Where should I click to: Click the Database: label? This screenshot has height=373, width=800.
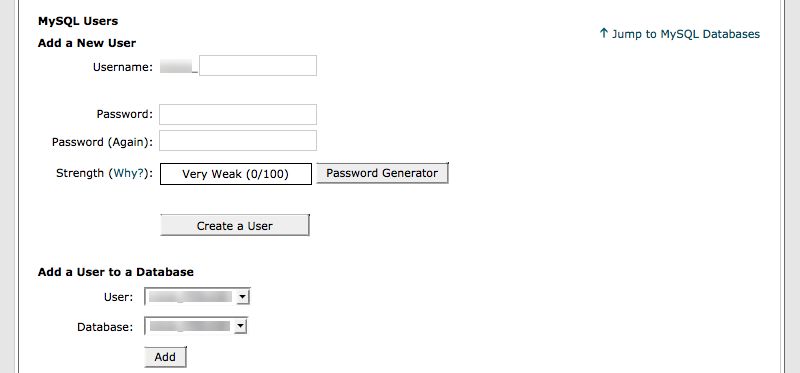pyautogui.click(x=105, y=327)
